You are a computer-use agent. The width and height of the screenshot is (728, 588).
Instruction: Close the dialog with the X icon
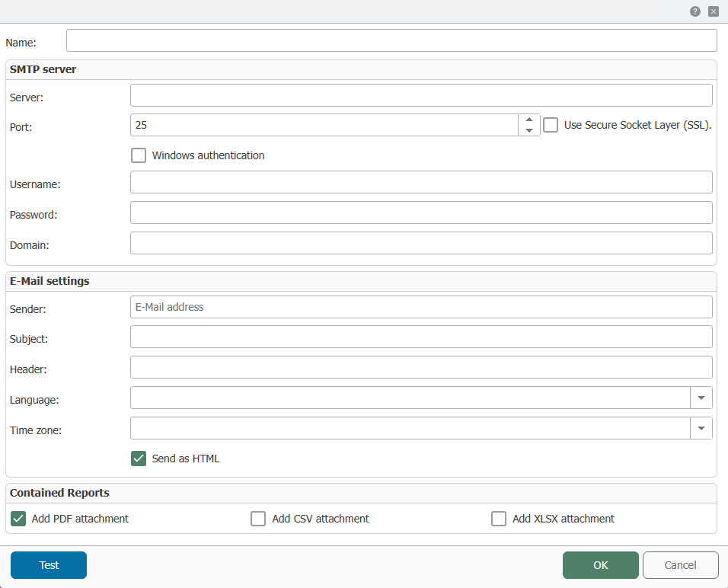point(714,11)
